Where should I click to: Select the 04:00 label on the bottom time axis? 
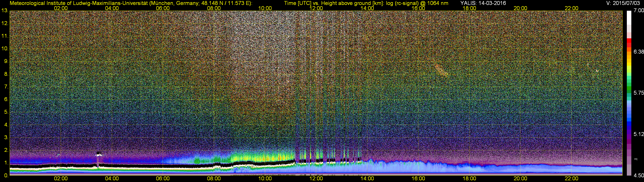pyautogui.click(x=112, y=179)
